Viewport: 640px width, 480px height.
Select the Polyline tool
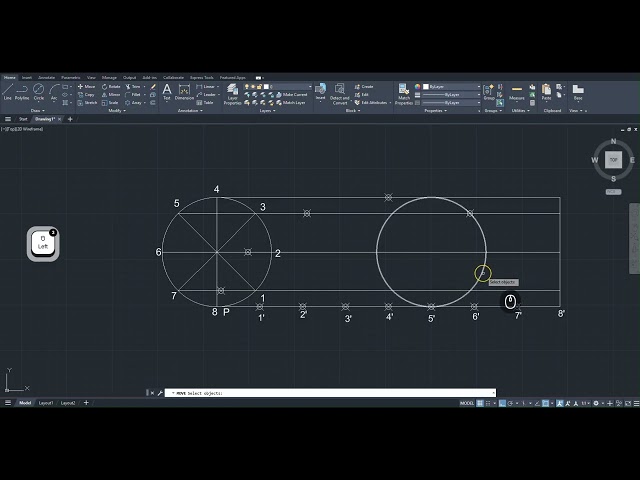pyautogui.click(x=22, y=92)
